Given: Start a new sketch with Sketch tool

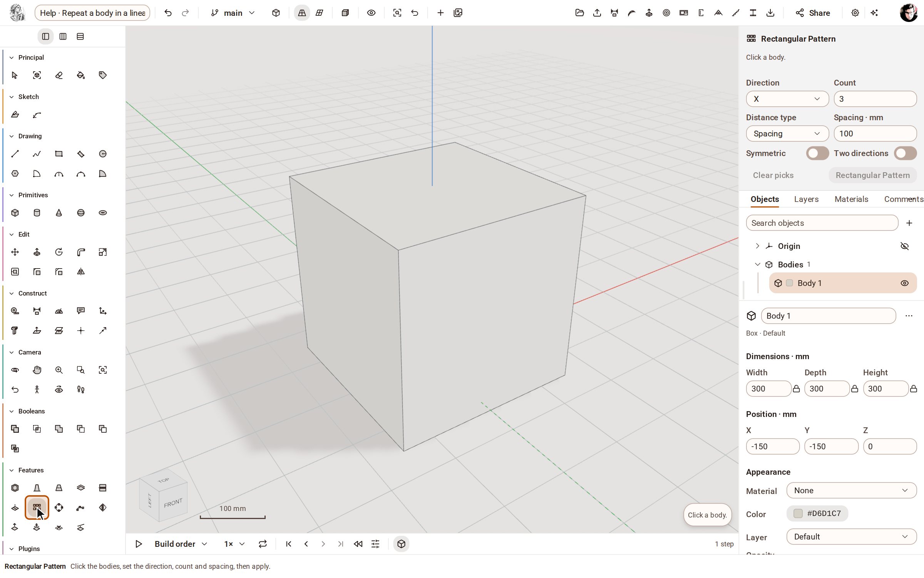Looking at the screenshot, I should coord(15,114).
